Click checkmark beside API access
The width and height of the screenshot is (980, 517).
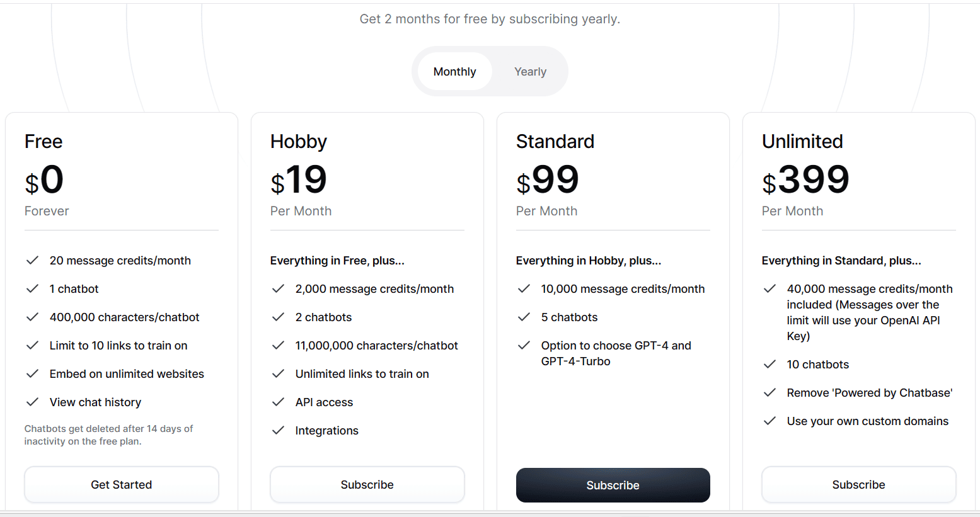[x=278, y=402]
